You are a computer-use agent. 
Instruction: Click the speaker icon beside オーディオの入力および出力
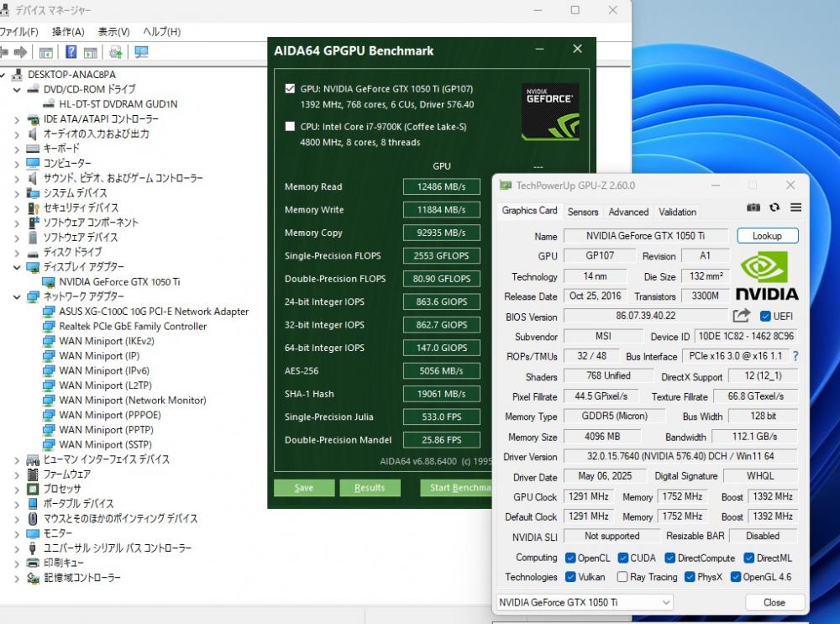(33, 134)
